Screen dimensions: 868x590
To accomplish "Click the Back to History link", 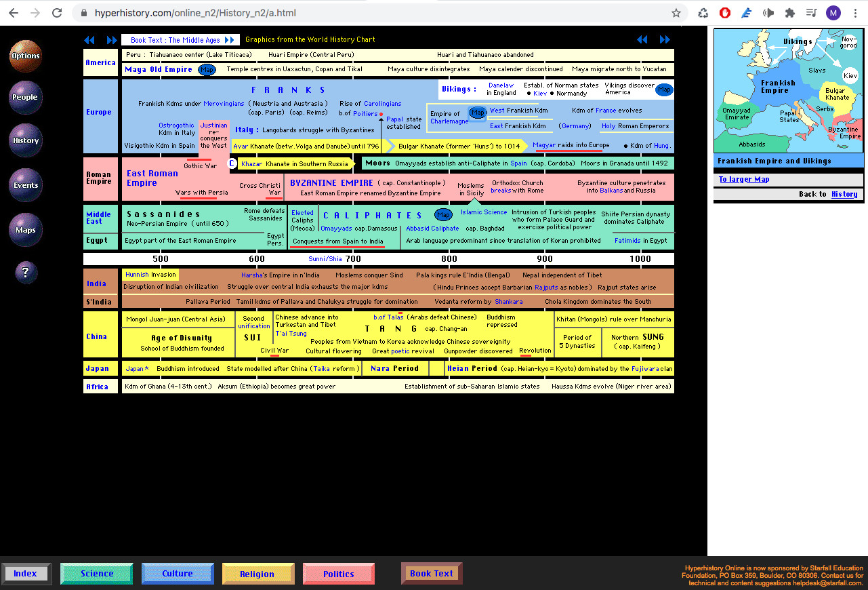I will click(x=844, y=194).
